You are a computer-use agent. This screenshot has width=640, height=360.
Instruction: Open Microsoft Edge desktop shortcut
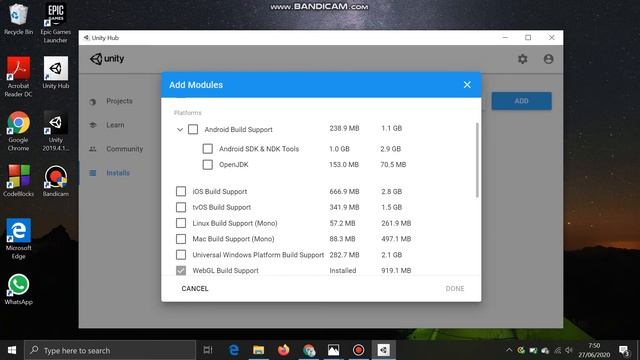(x=18, y=239)
